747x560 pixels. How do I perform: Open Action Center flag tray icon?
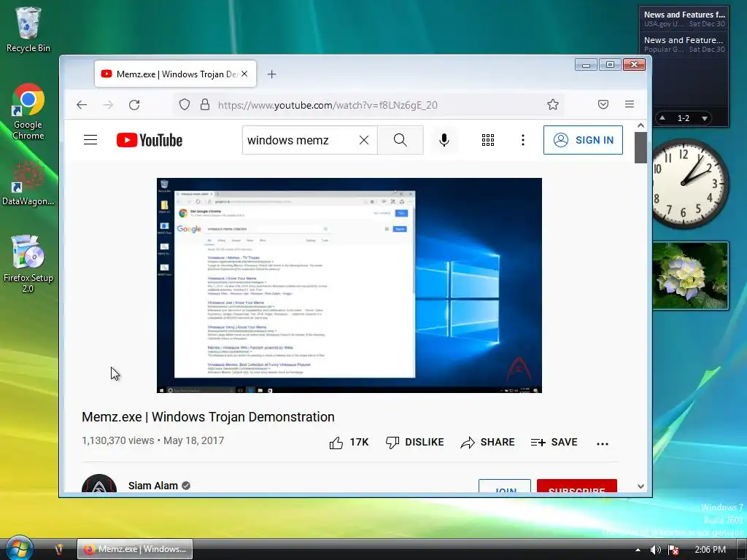(x=673, y=550)
